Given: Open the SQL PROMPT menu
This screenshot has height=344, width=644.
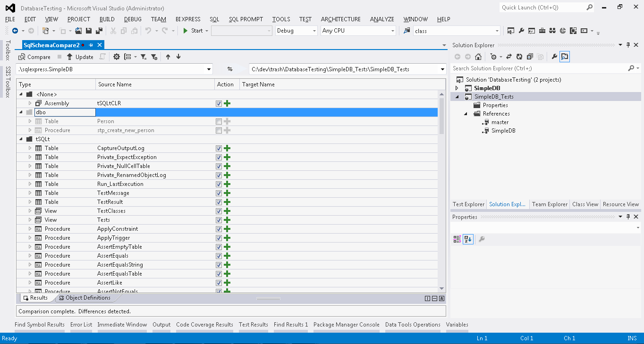Looking at the screenshot, I should click(246, 19).
